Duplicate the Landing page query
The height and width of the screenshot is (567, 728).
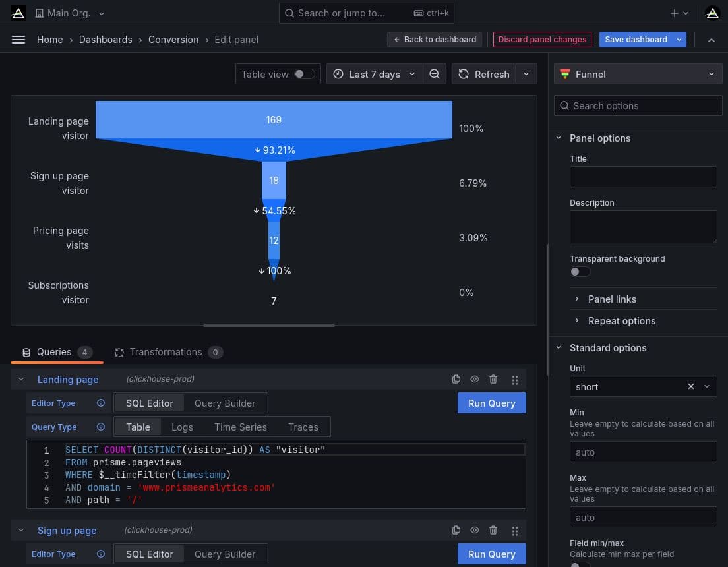(x=456, y=380)
